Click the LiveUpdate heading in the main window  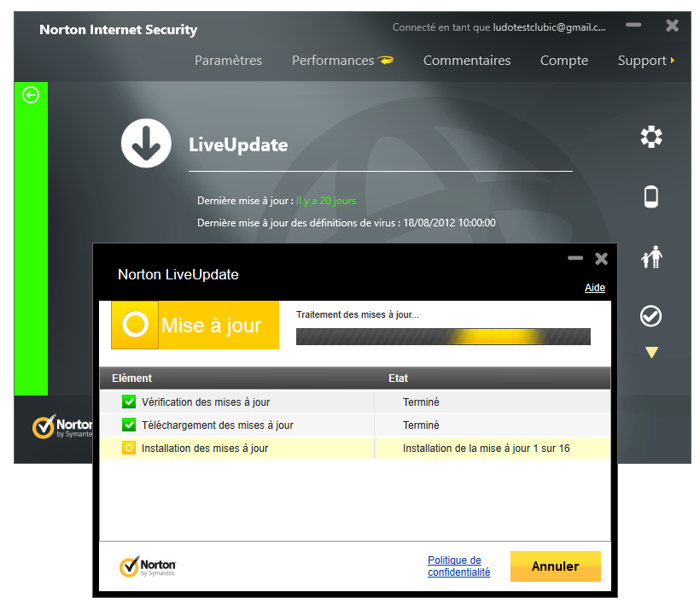238,144
